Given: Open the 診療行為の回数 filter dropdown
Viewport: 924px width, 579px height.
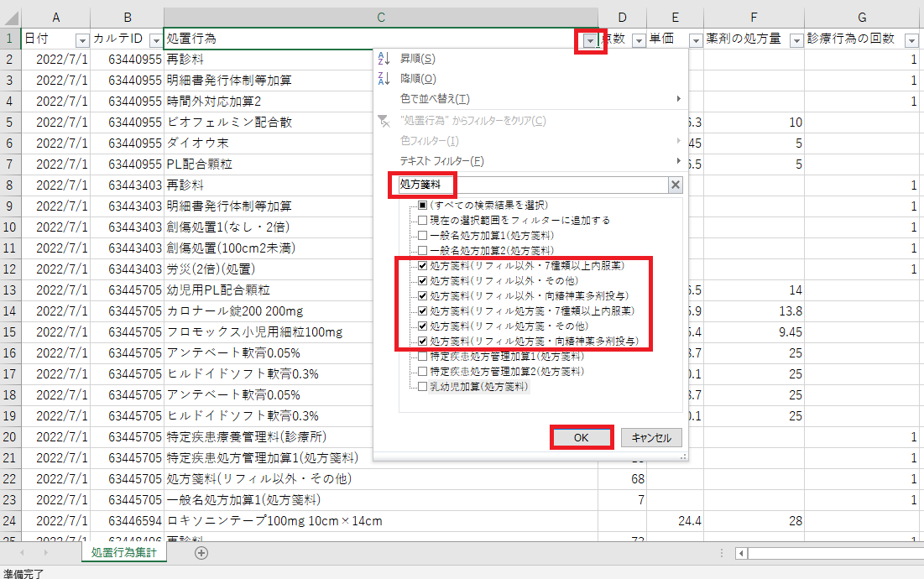Looking at the screenshot, I should pos(911,40).
